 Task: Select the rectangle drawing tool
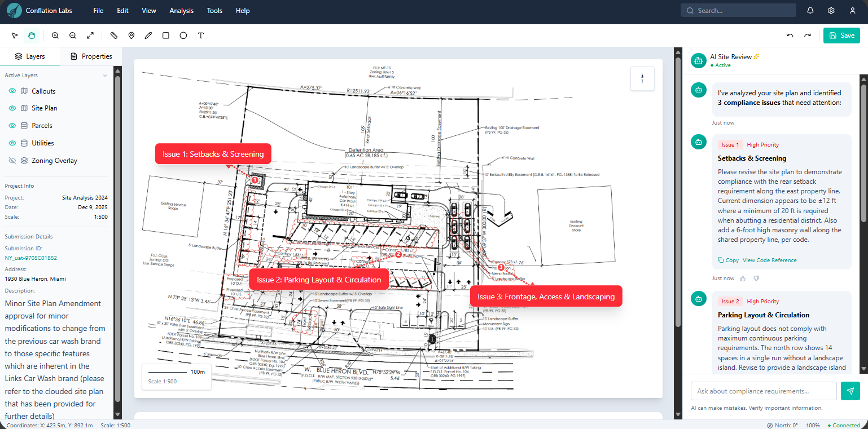click(165, 35)
